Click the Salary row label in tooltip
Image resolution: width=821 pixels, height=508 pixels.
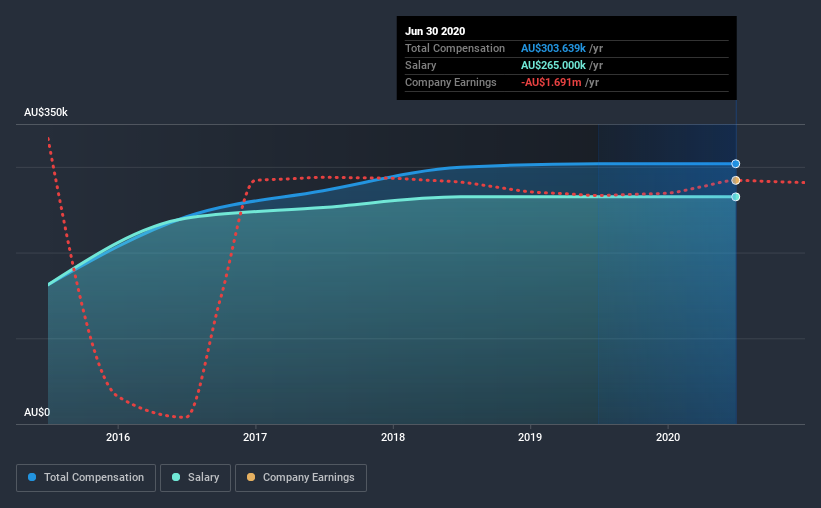point(420,65)
